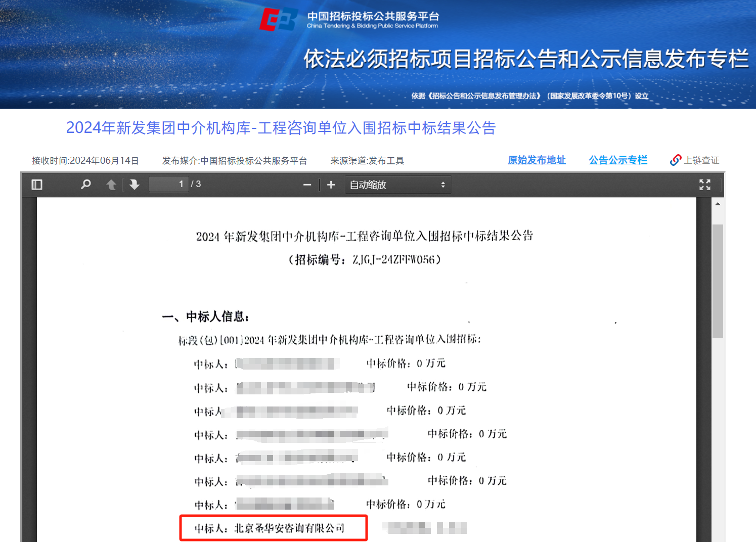Screen dimensions: 756x542
Task: Click the 上链查证 verification link
Action: click(701, 160)
